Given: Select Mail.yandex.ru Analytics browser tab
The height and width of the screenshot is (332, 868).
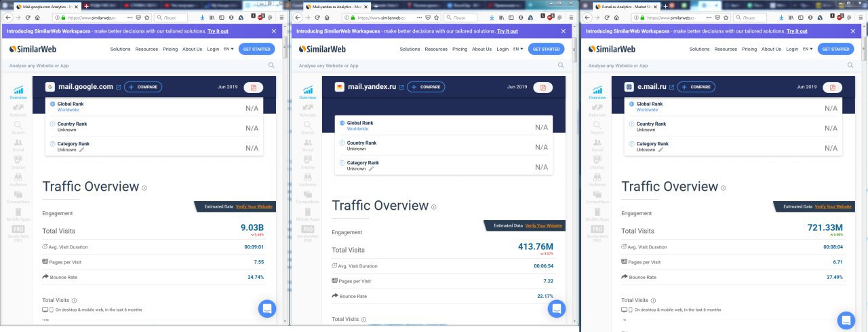Looking at the screenshot, I should coord(336,7).
